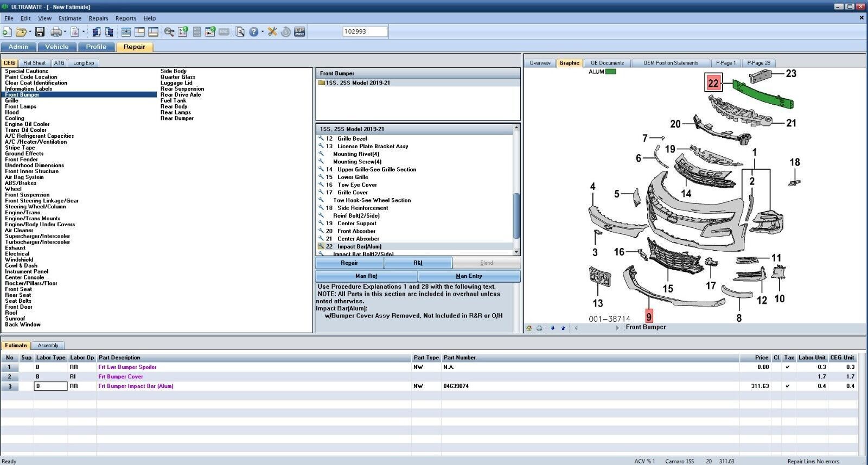Click folder icon for 1SS, 2SS Model 2019-21

pos(321,83)
